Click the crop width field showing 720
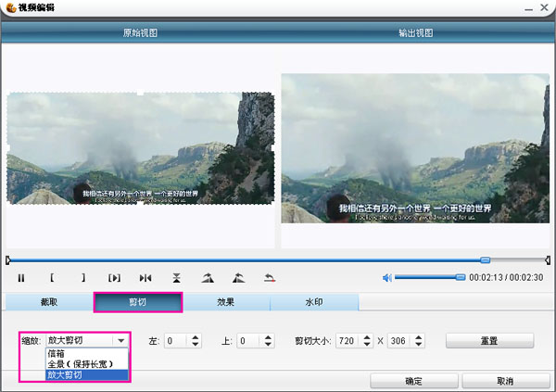The width and height of the screenshot is (556, 392). click(x=348, y=341)
